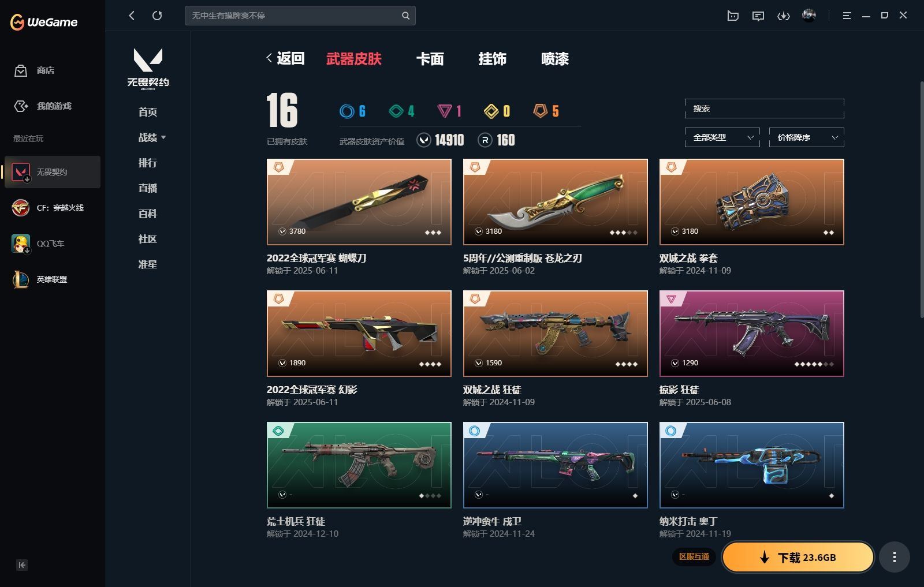Open the 价格降序 sort dropdown
This screenshot has height=587, width=924.
807,137
